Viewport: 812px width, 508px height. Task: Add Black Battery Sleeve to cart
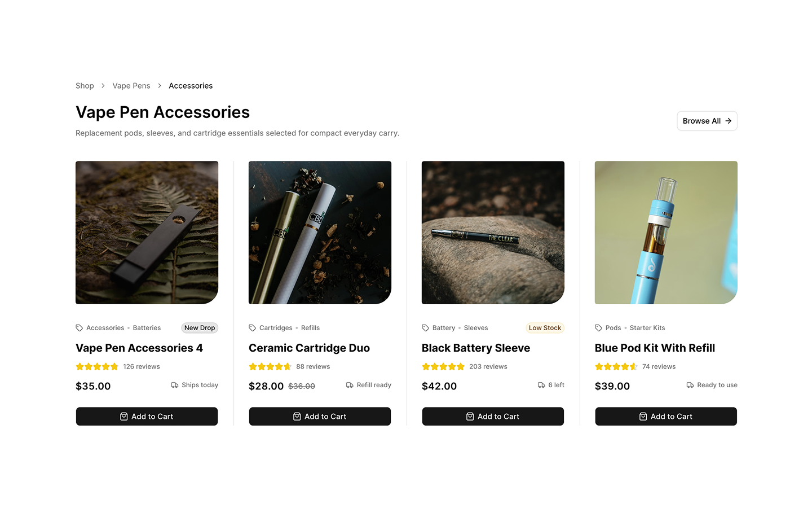[x=493, y=417]
